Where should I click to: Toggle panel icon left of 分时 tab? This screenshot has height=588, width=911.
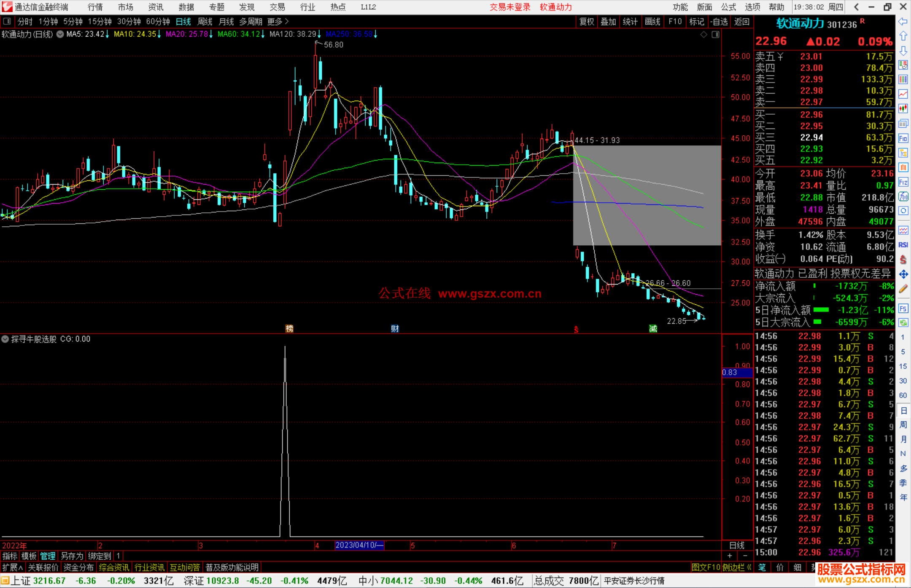(x=7, y=21)
